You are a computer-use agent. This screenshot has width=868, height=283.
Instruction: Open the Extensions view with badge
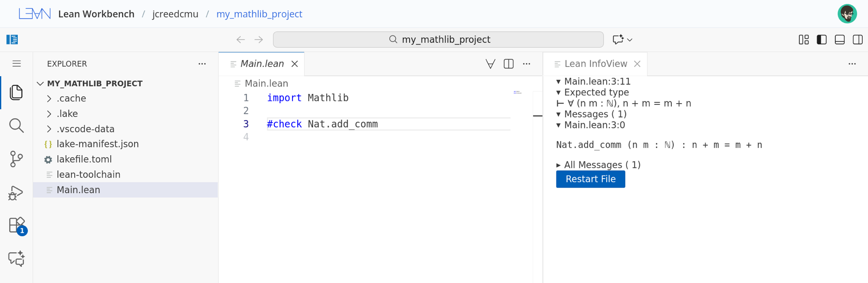[17, 225]
